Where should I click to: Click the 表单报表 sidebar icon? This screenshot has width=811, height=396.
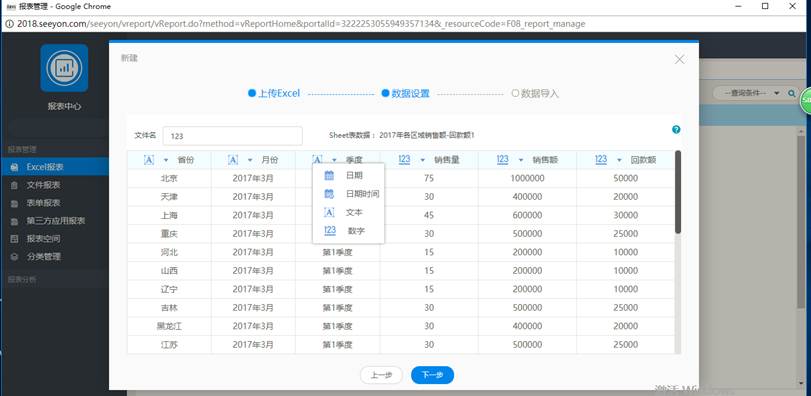point(15,203)
